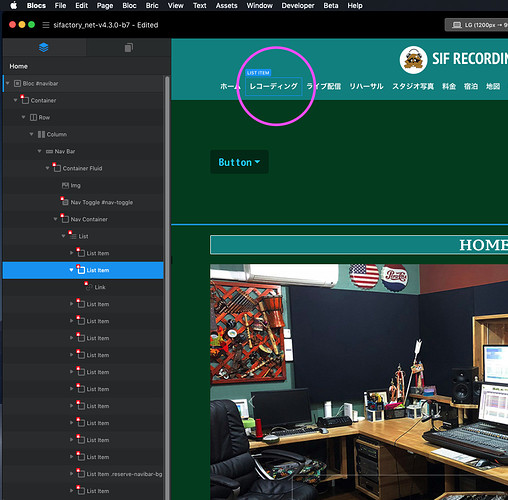
Task: Select the Home page label in sidebar
Action: (19, 66)
